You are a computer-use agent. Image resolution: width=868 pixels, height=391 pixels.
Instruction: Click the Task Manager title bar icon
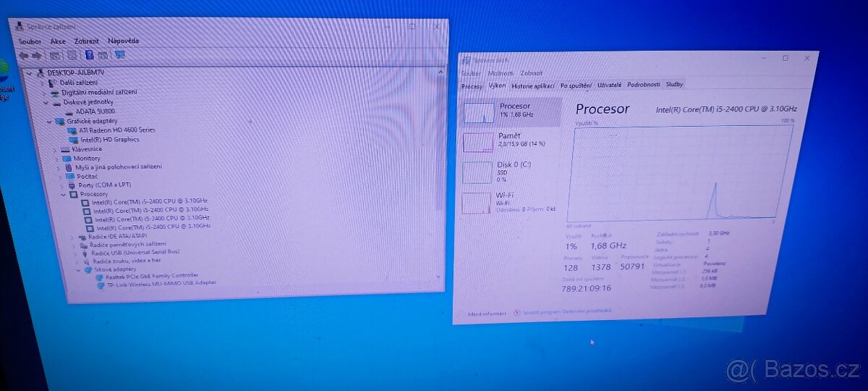pos(467,59)
